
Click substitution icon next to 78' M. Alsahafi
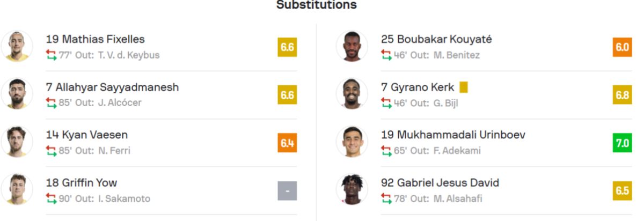(x=386, y=198)
